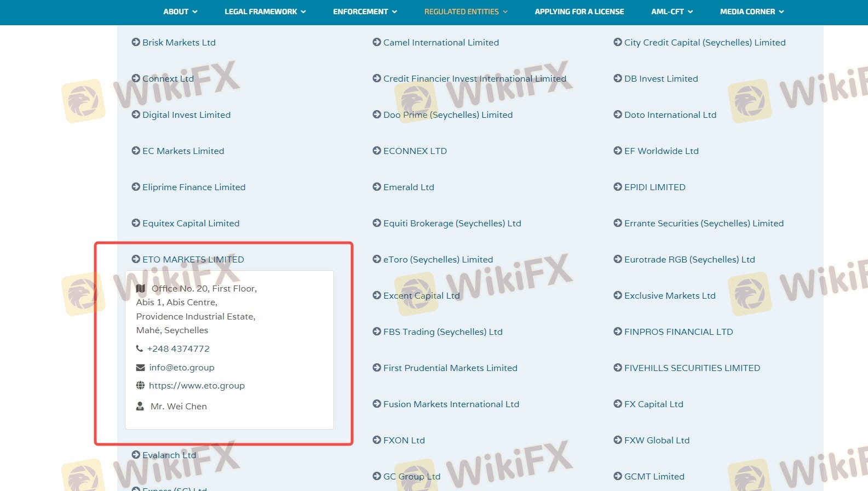The image size is (868, 491).
Task: Expand the Enforcement menu chevron
Action: click(394, 12)
